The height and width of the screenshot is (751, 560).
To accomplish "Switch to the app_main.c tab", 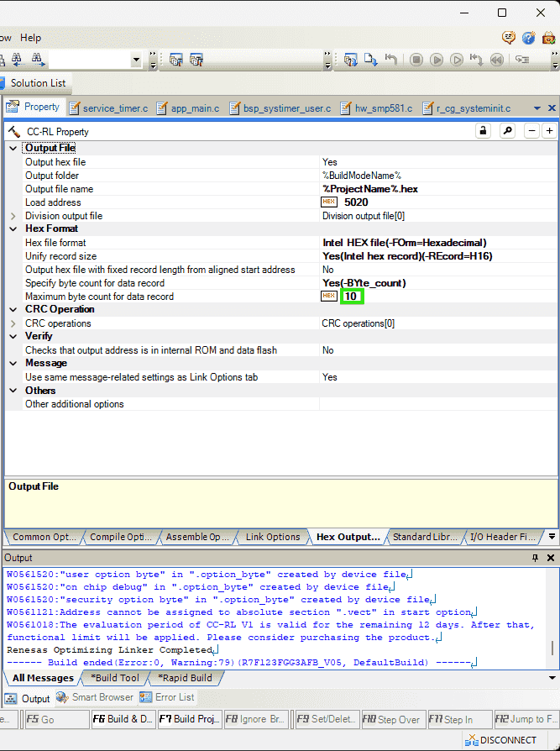I will click(187, 108).
